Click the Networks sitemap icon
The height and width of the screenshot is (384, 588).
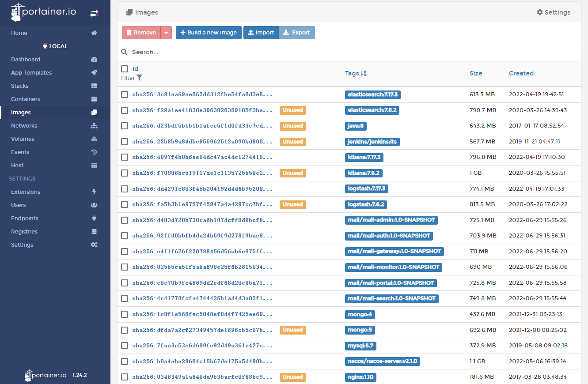[94, 126]
